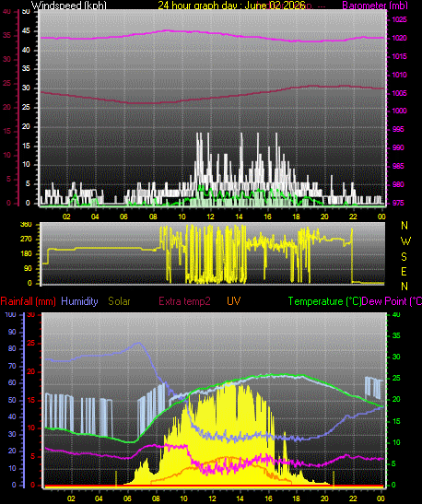Click the red "25" rainfall axis value
This screenshot has width=422, height=504.
[x=30, y=344]
